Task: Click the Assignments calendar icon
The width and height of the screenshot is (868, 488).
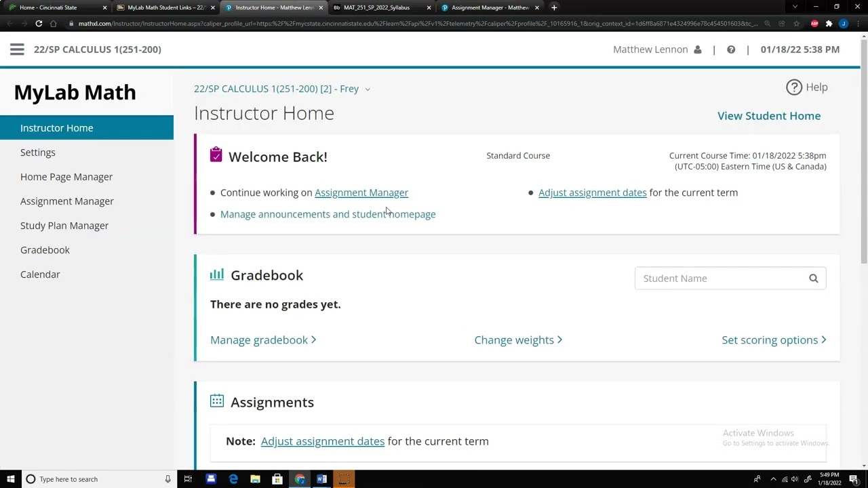Action: 217,401
